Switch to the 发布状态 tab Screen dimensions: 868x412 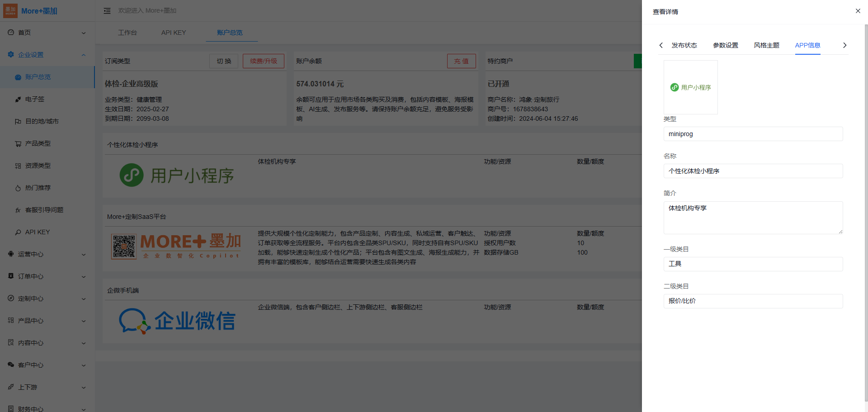click(684, 45)
